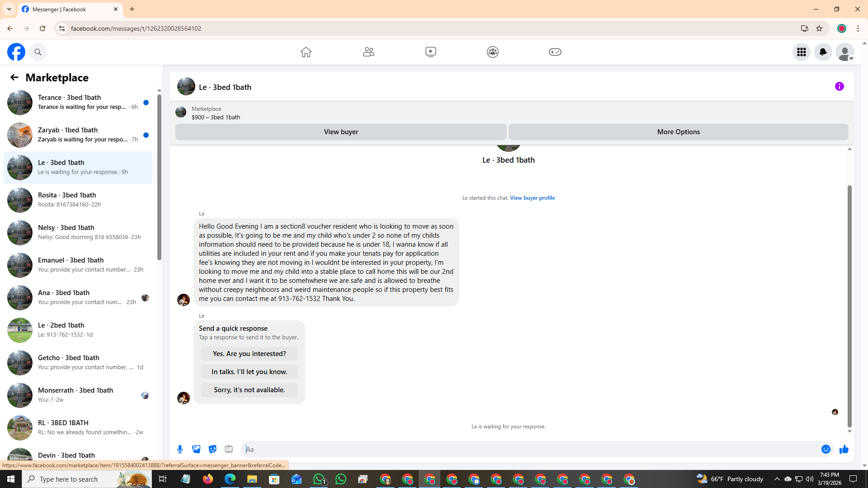Send a thumbs-up like

pos(844,449)
